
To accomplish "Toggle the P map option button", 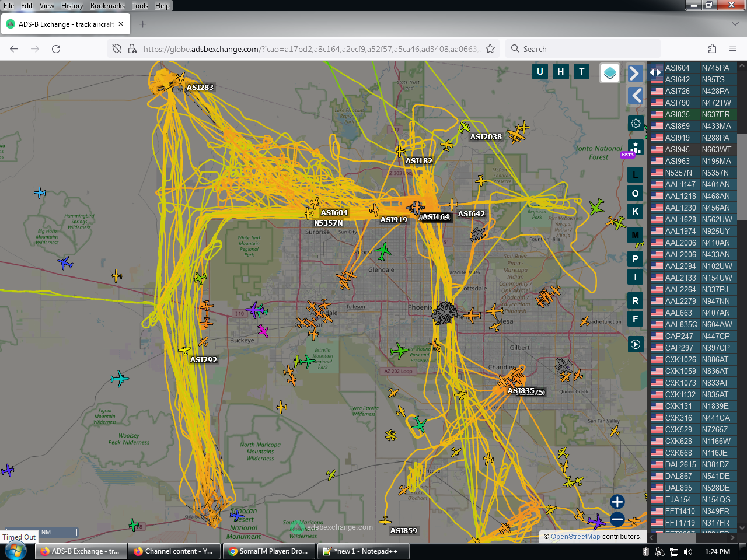I will (636, 258).
